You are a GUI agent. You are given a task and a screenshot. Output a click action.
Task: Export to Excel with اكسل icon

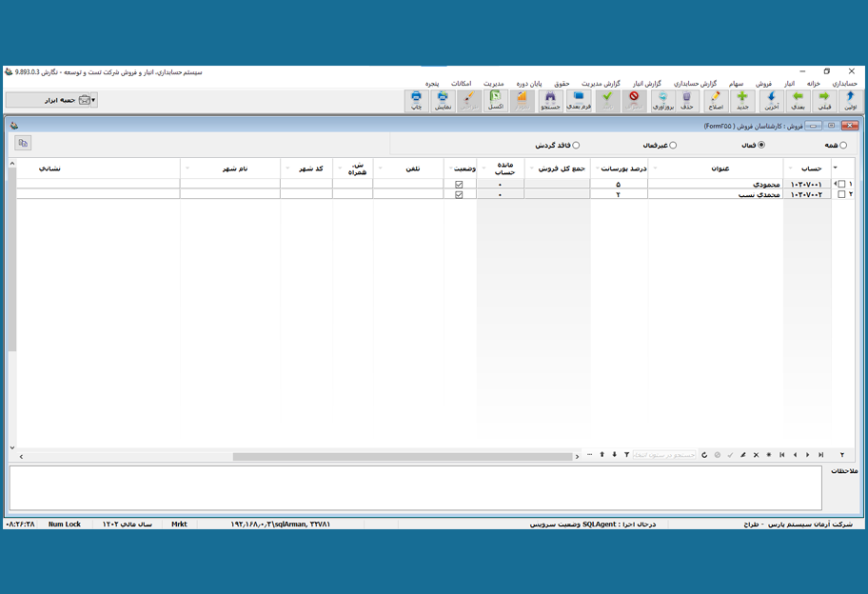click(496, 101)
